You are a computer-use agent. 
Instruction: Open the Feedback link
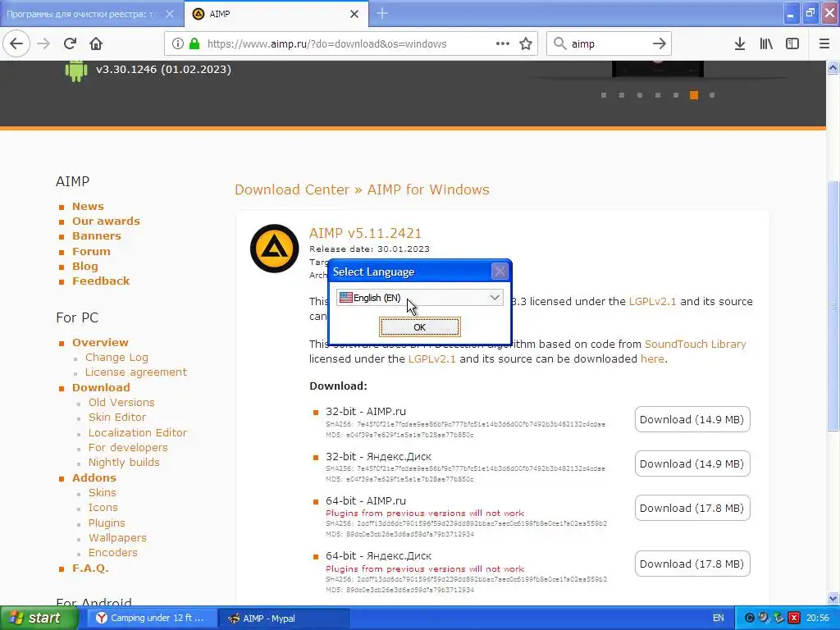[x=101, y=281]
